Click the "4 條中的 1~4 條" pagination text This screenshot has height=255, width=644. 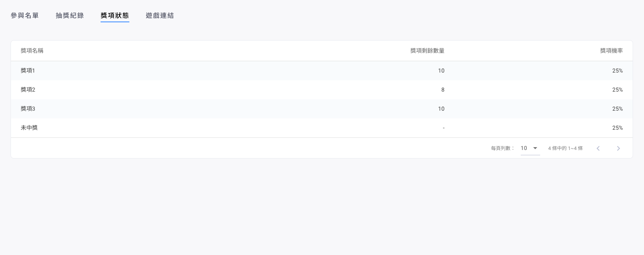click(565, 148)
